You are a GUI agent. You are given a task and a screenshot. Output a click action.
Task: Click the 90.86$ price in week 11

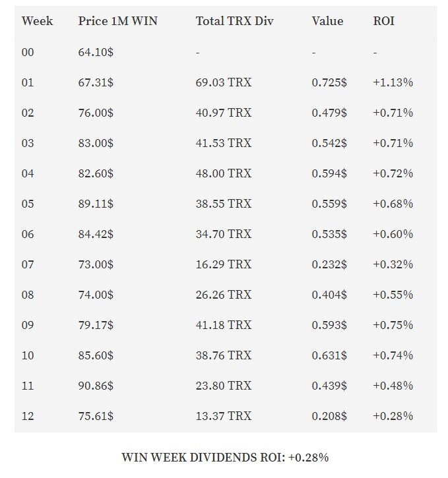[96, 386]
